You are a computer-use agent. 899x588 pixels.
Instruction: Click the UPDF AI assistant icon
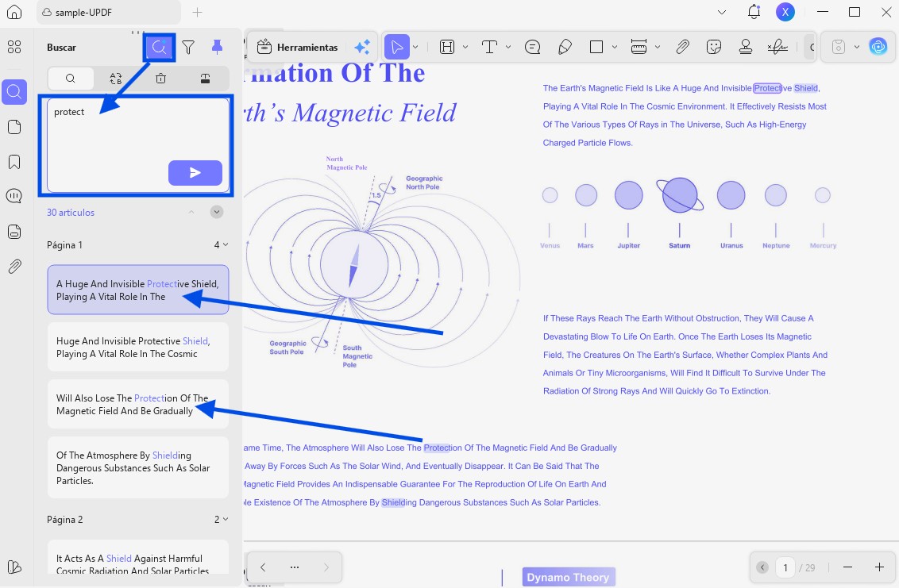point(878,48)
